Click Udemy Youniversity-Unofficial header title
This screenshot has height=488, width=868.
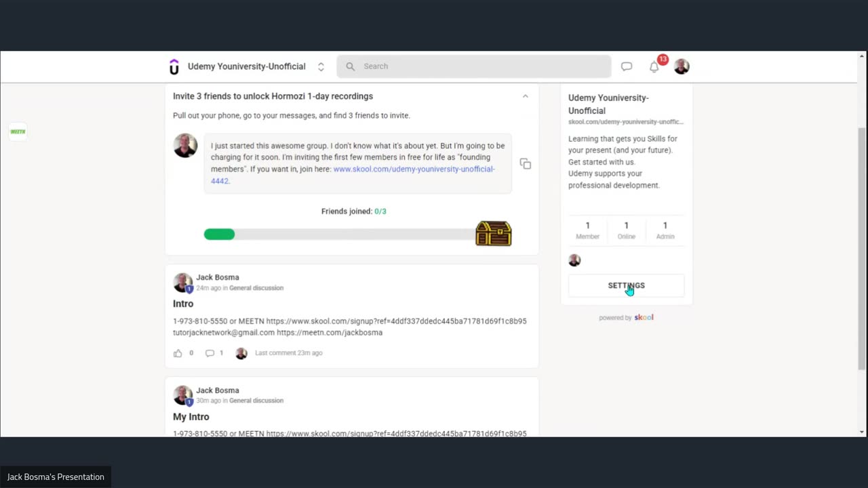(247, 66)
